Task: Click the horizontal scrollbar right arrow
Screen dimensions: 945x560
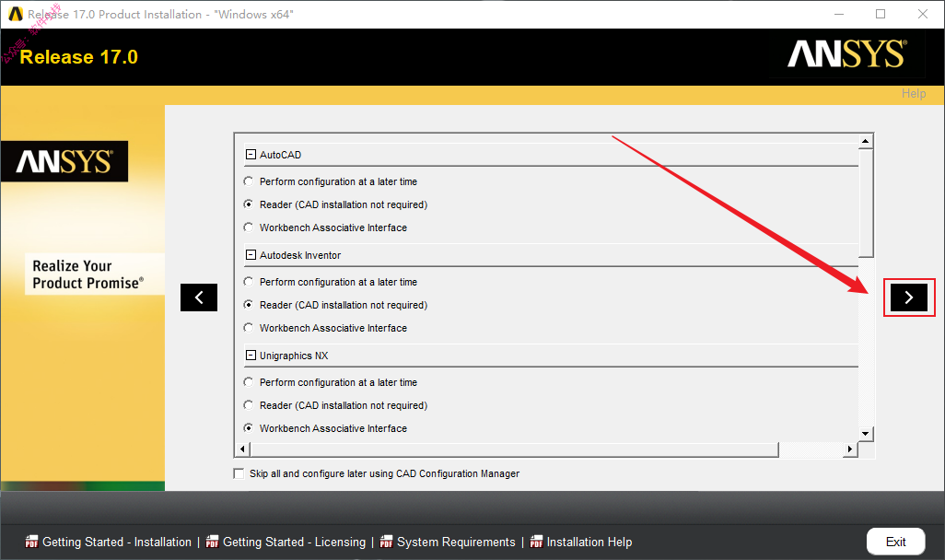Action: tap(850, 449)
